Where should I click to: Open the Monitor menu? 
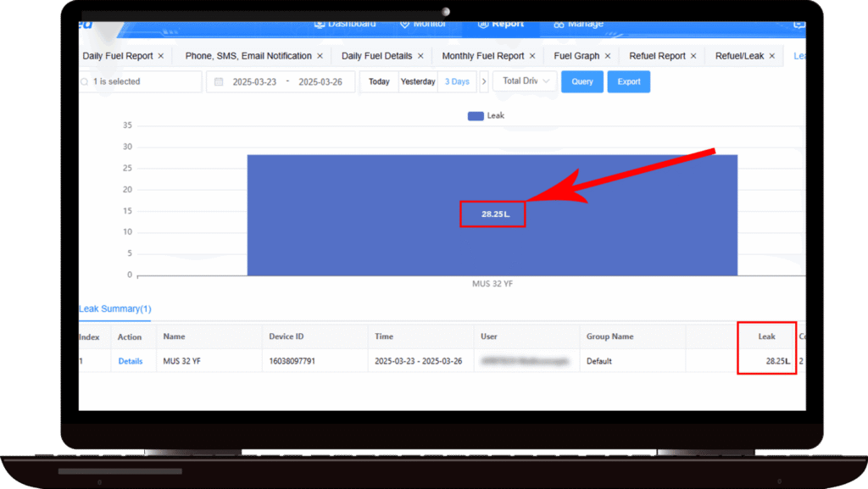[423, 24]
